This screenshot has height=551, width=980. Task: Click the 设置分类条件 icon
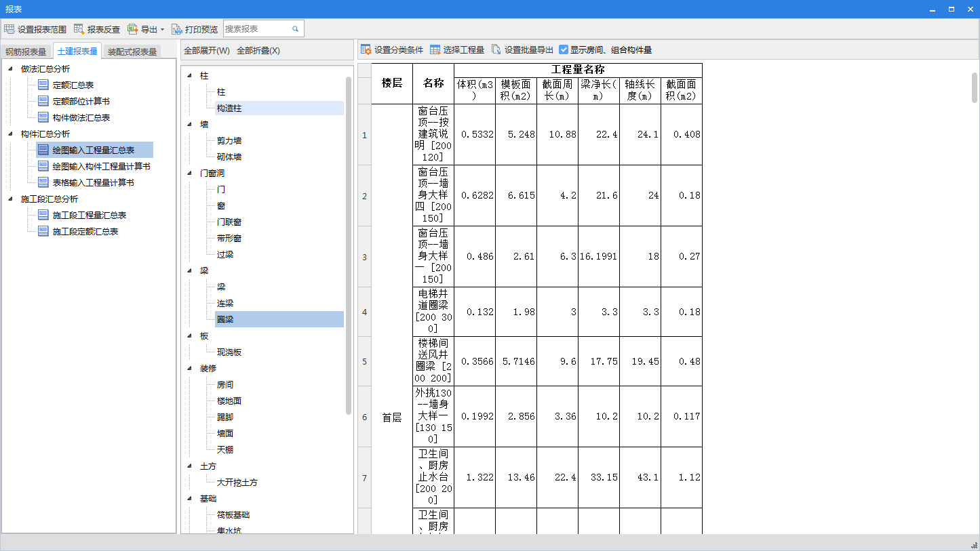[366, 49]
